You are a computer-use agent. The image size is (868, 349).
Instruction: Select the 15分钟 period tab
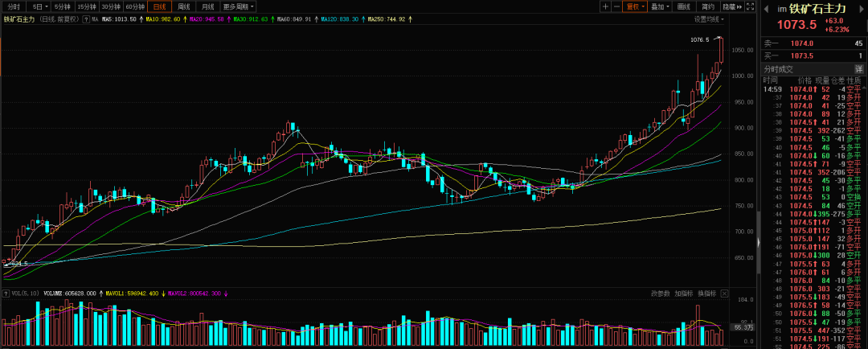click(86, 6)
